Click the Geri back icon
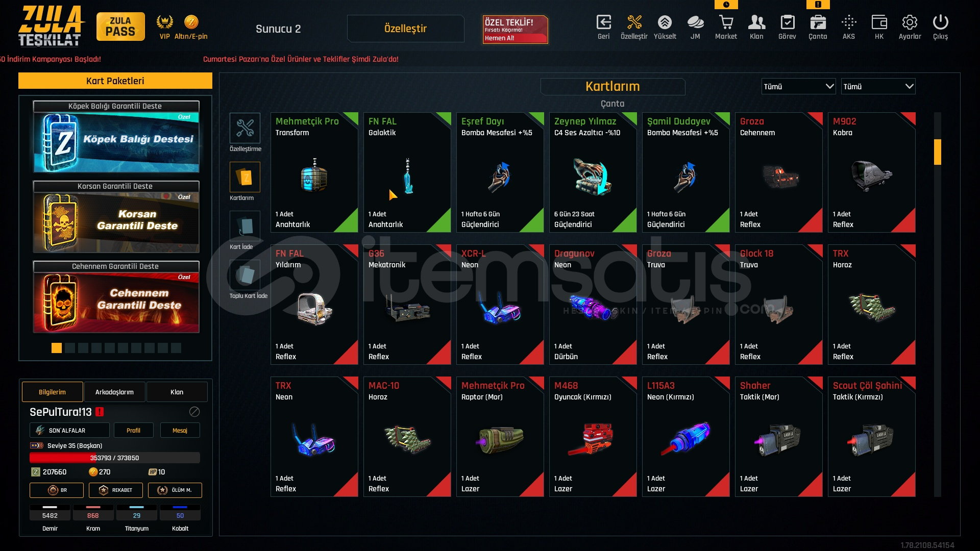This screenshot has width=980, height=551. [603, 22]
